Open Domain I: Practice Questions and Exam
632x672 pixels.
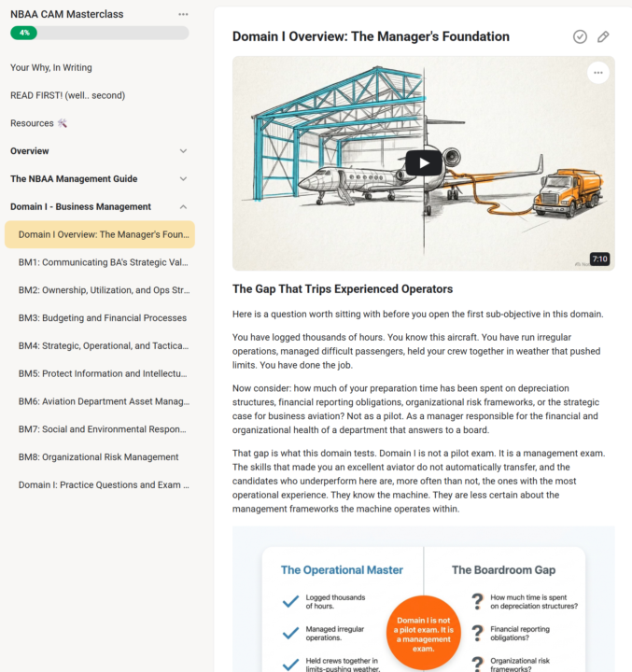coord(104,485)
